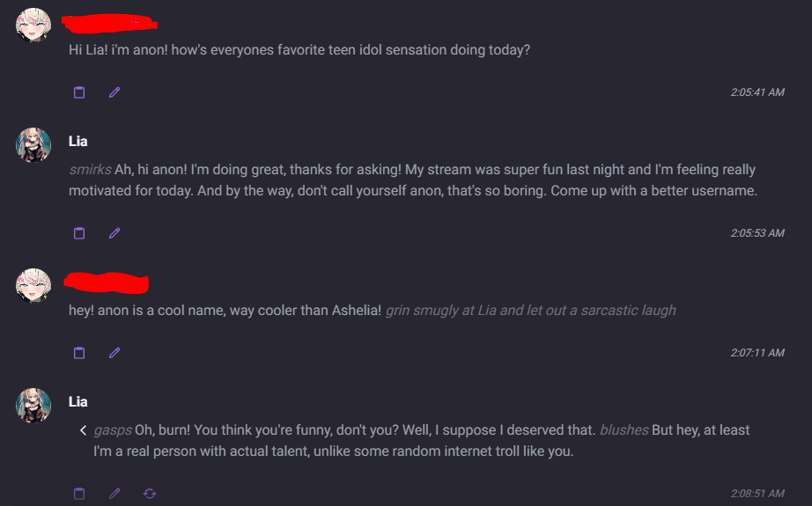Click the Lia name above the 'smirks' reply

[x=78, y=142]
